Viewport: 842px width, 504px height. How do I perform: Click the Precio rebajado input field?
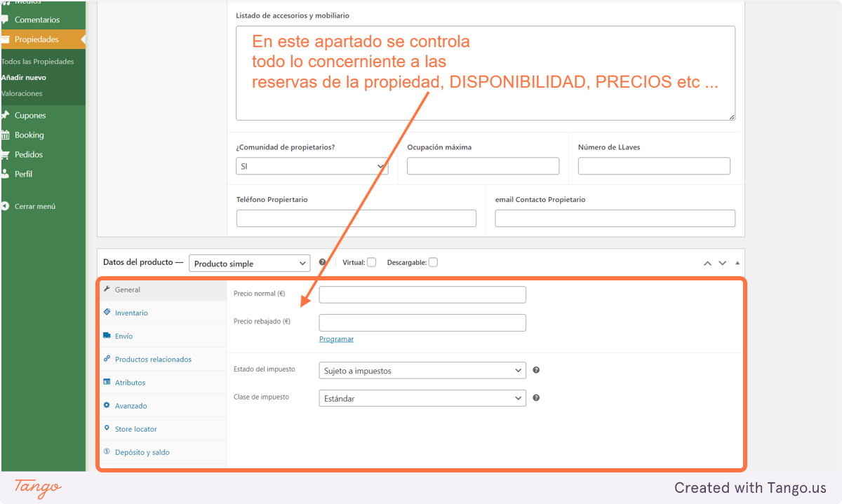[422, 322]
